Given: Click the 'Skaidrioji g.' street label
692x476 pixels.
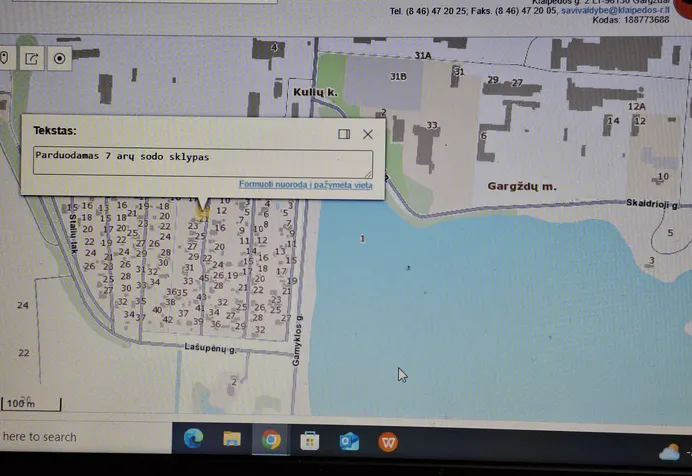Looking at the screenshot, I should [652, 203].
